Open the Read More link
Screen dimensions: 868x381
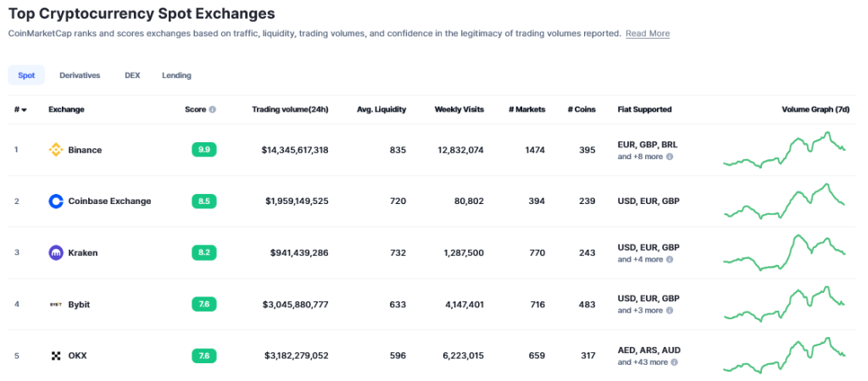click(648, 34)
